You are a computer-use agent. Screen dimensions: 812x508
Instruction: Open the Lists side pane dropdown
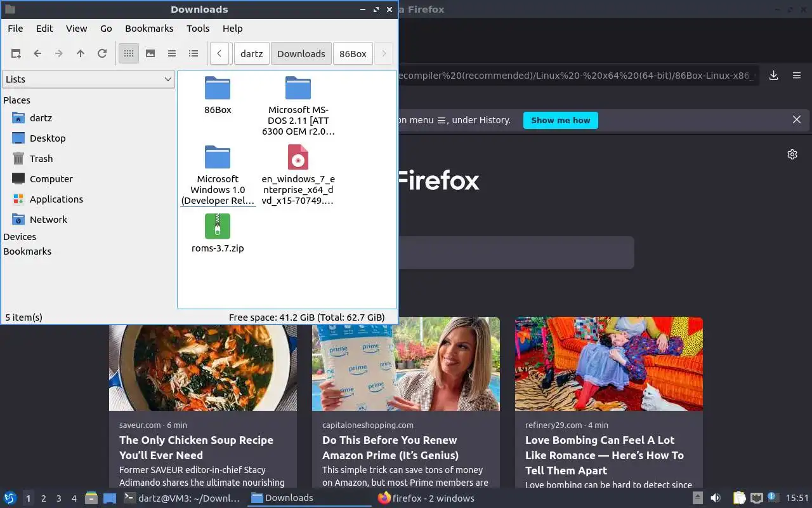[88, 79]
